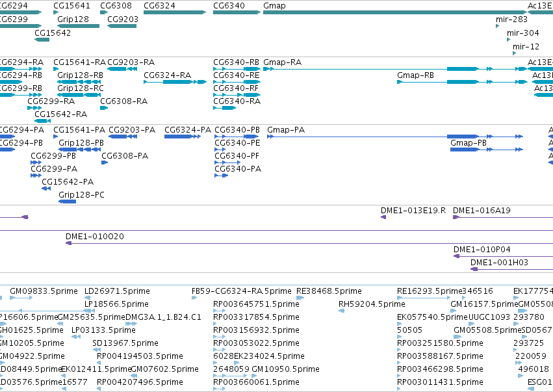Click the DME1-016A19 clone label
This screenshot has height=392, width=553.
click(482, 211)
